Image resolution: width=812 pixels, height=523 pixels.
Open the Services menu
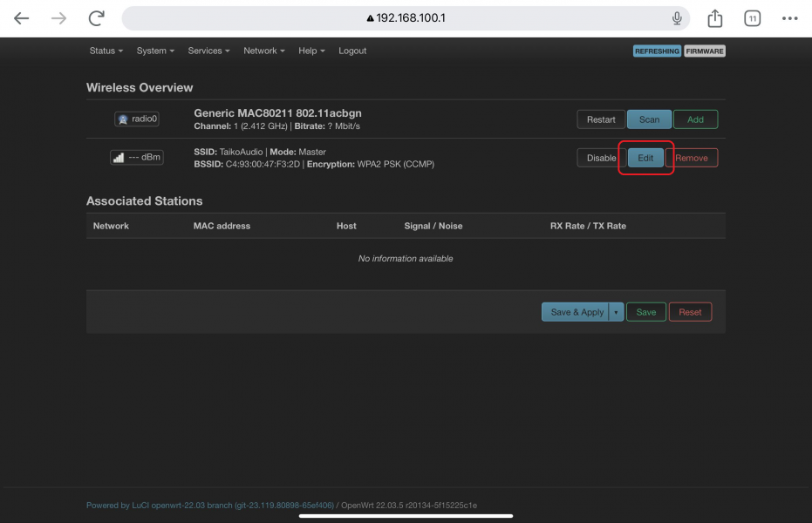[x=208, y=51]
